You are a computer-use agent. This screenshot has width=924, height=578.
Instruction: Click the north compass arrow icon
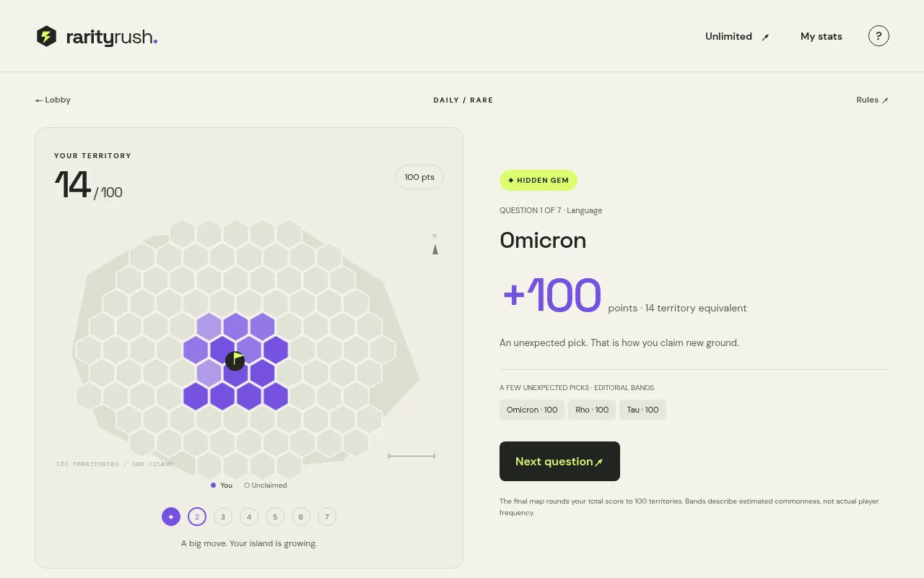click(x=435, y=249)
